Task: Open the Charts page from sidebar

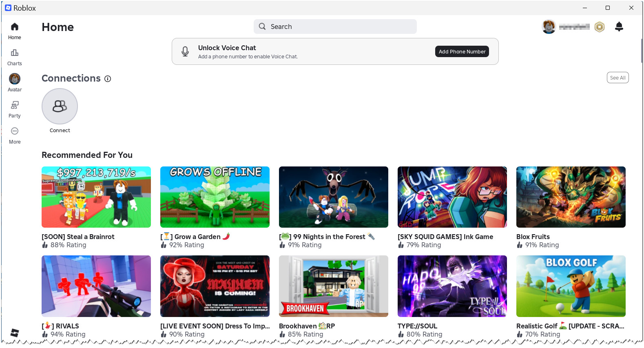Action: 15,57
